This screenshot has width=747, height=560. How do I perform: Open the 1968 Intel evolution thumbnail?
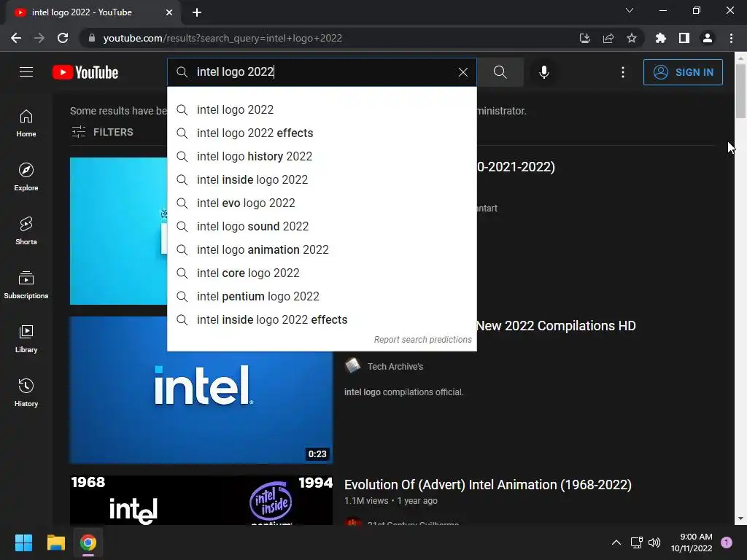pos(201,500)
